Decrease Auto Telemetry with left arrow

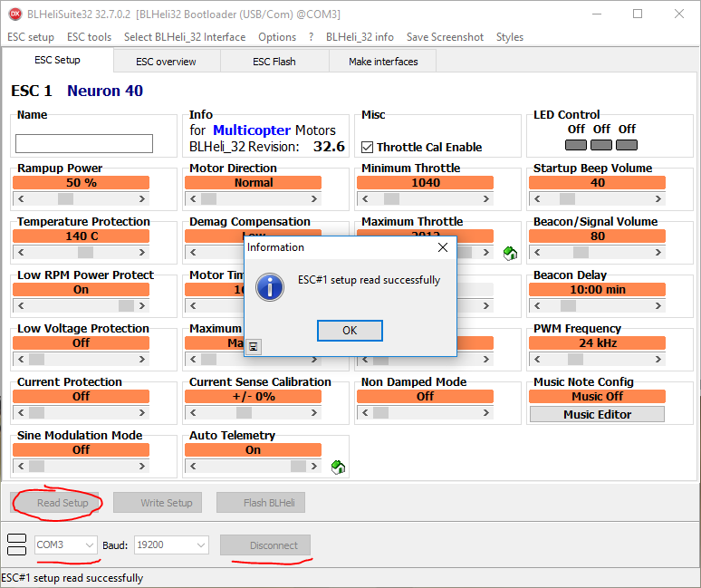[x=193, y=466]
